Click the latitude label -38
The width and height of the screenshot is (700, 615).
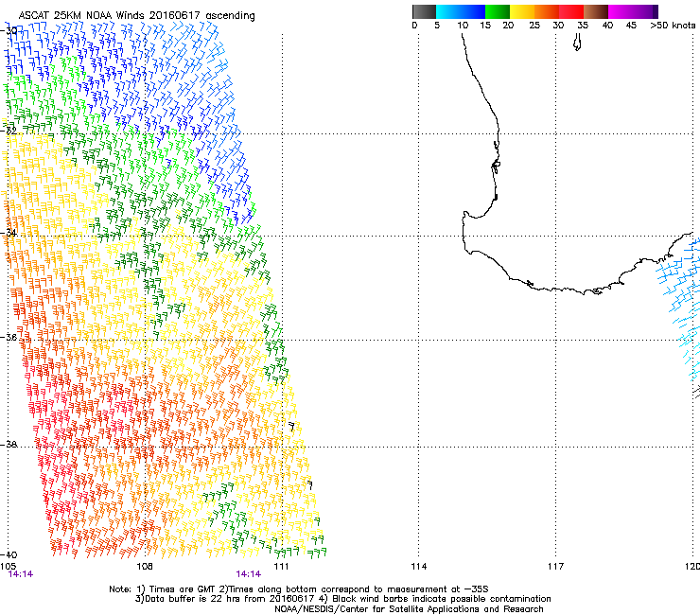9,445
